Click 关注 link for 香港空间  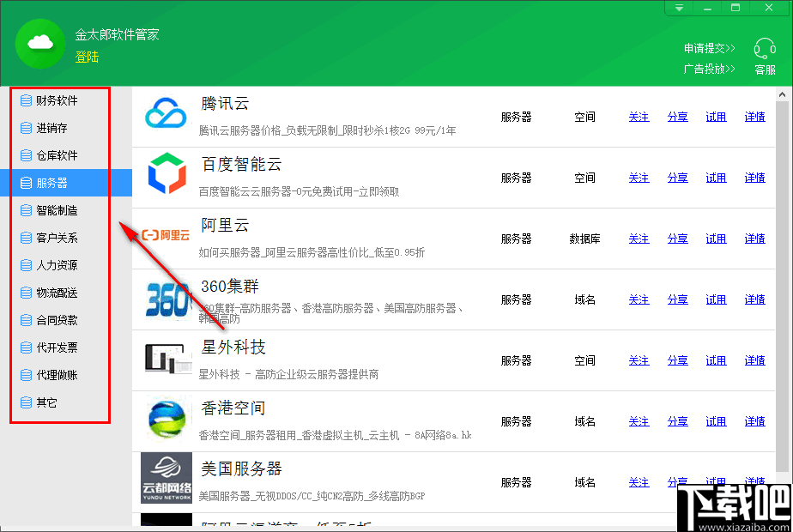pyautogui.click(x=639, y=421)
